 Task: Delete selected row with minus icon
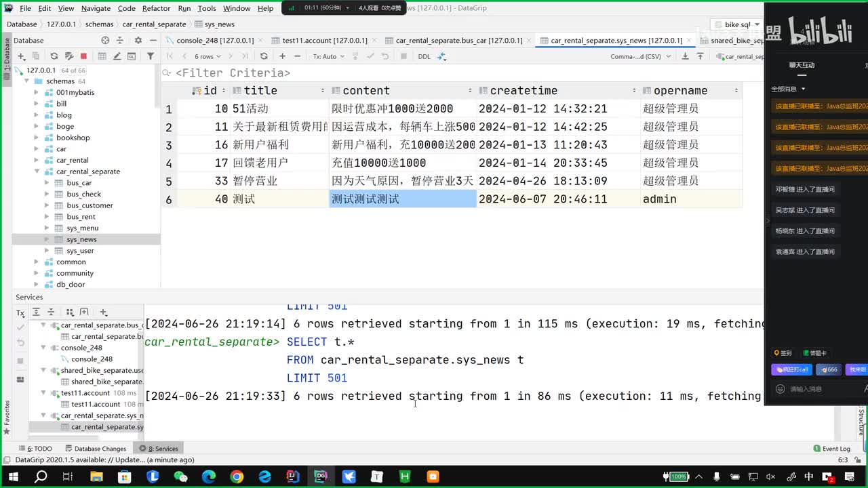coord(299,56)
